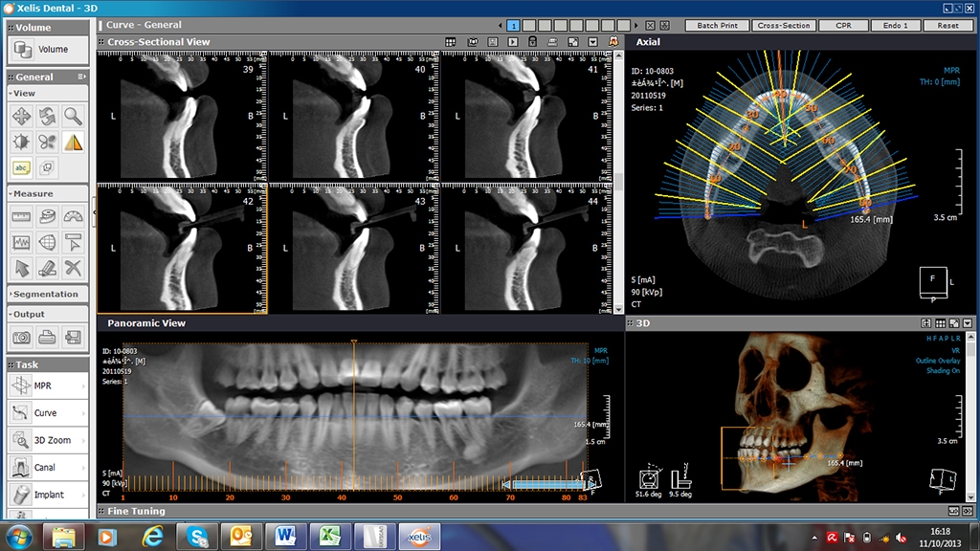The image size is (980, 551).
Task: Activate the magnifier zoom tool
Action: pos(73,117)
